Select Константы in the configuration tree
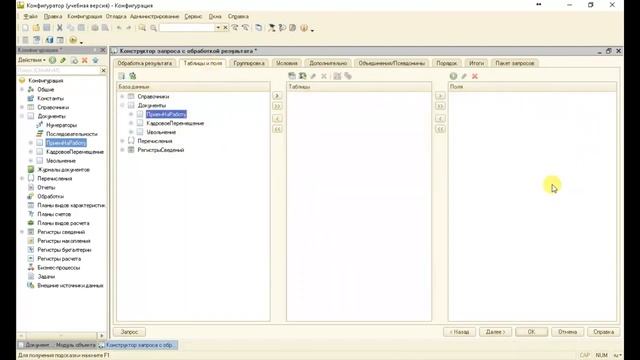640x360 pixels. click(50, 98)
